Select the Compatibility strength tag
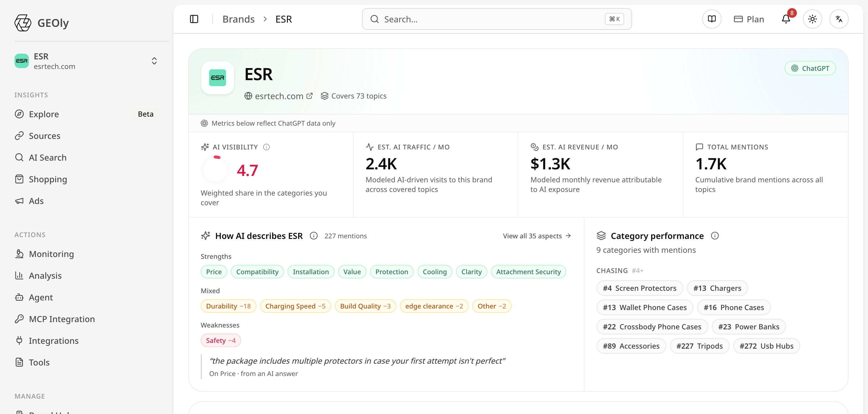This screenshot has height=414, width=868. click(257, 271)
